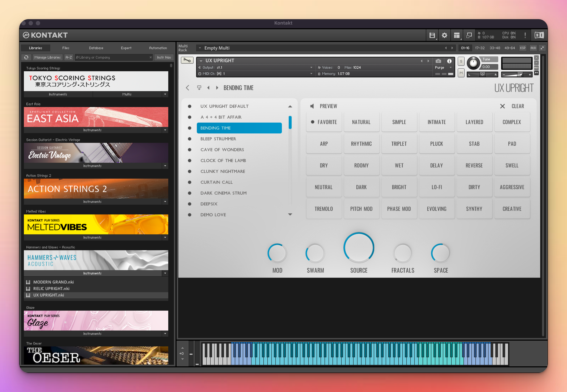
Task: Click the Manage Libraries button
Action: click(47, 57)
